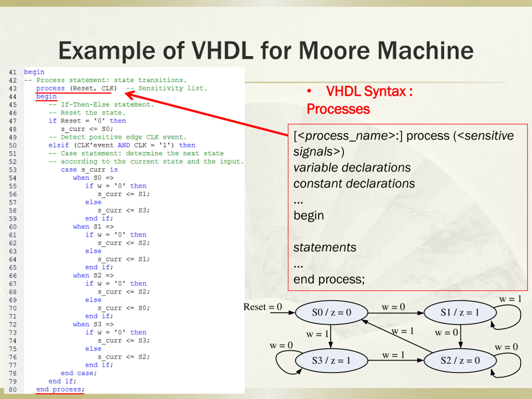Click 'w = 0' self-loop label near S2
532x399 pixels.
506,347
